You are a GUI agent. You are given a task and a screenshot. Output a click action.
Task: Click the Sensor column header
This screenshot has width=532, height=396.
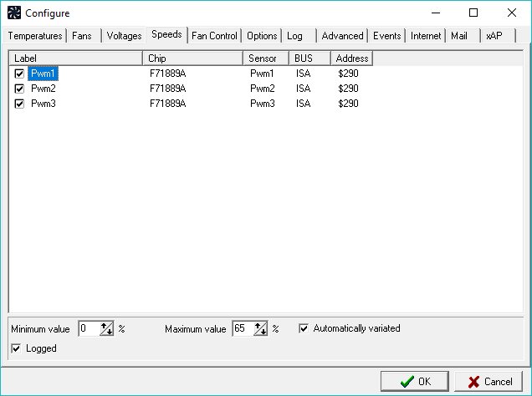point(266,58)
